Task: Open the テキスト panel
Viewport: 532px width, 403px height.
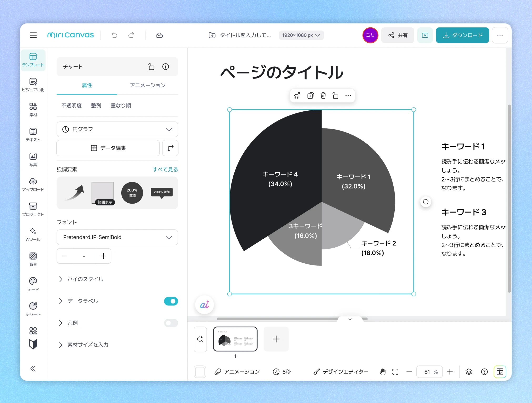Action: point(33,135)
